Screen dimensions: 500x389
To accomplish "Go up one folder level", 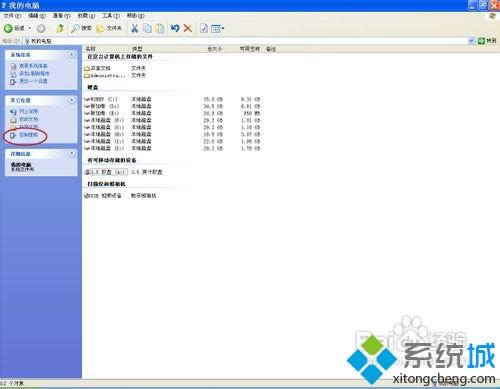I will 60,28.
